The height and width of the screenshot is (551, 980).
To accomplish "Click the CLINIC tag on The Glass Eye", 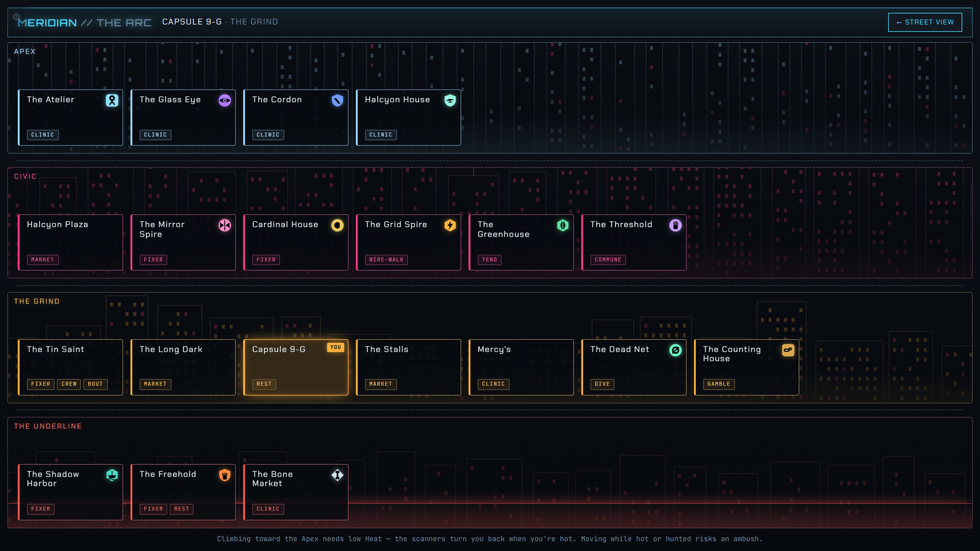I will 156,135.
